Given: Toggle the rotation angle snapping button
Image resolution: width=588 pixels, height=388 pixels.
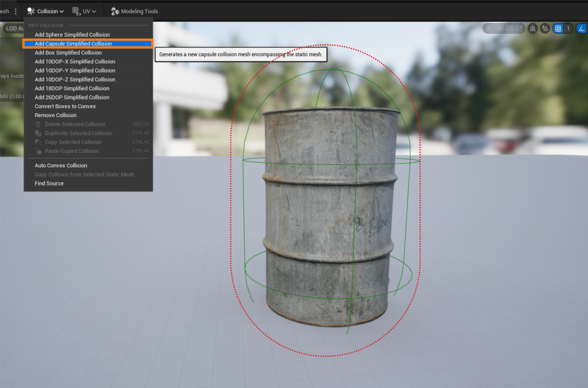Looking at the screenshot, I should coord(582,29).
